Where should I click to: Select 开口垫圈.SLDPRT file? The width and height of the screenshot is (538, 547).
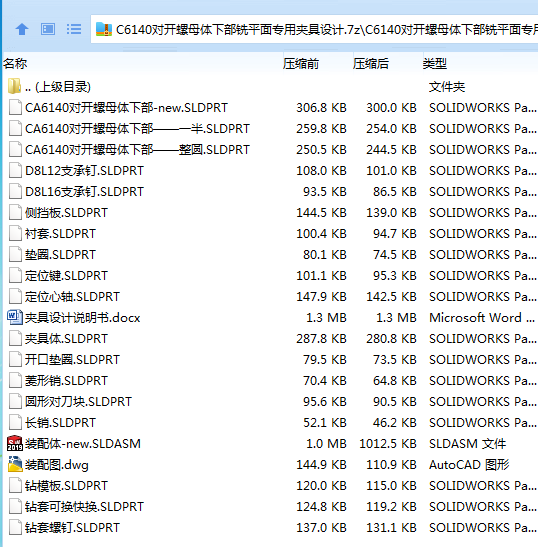72,359
